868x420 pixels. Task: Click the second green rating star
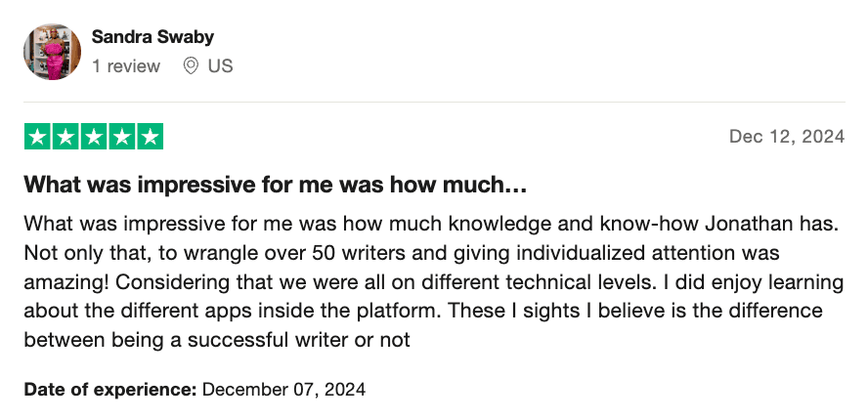click(x=65, y=137)
